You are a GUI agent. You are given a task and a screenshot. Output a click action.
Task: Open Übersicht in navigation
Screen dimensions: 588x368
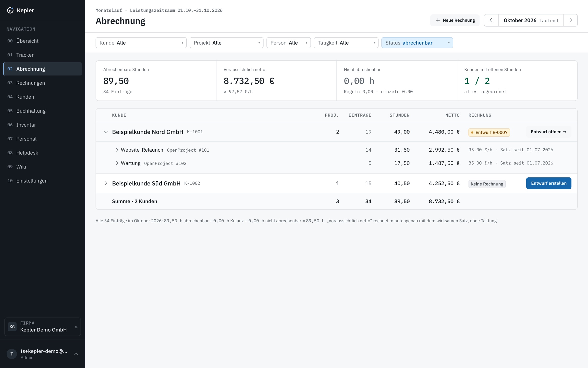(x=43, y=41)
